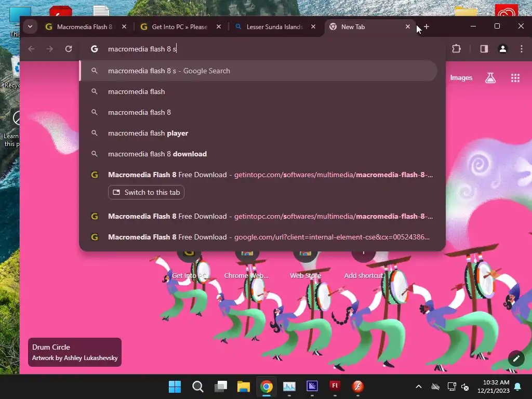Open the Windows Start menu
This screenshot has width=532, height=399.
[175, 387]
